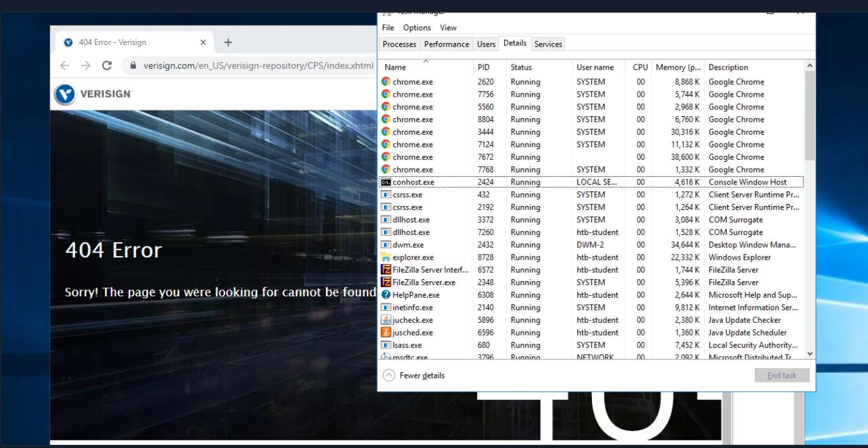This screenshot has height=448, width=868.
Task: Click Chrome's forward arrow
Action: click(x=86, y=66)
